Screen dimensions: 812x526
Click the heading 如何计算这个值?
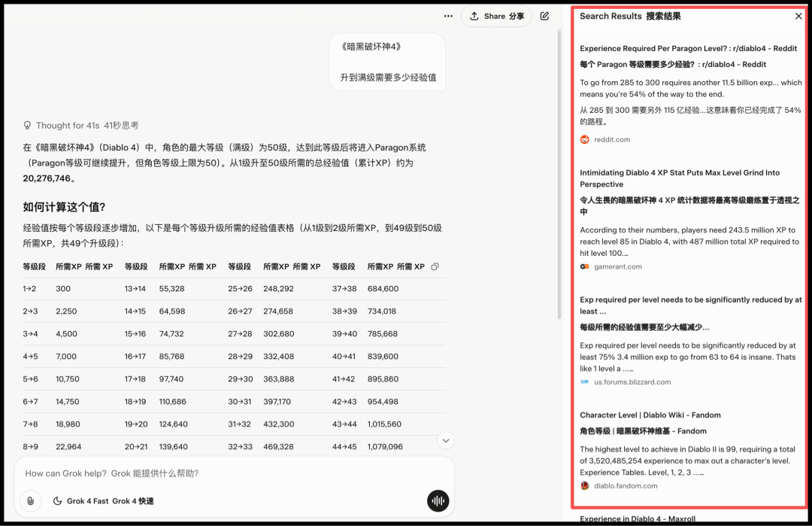tap(64, 207)
